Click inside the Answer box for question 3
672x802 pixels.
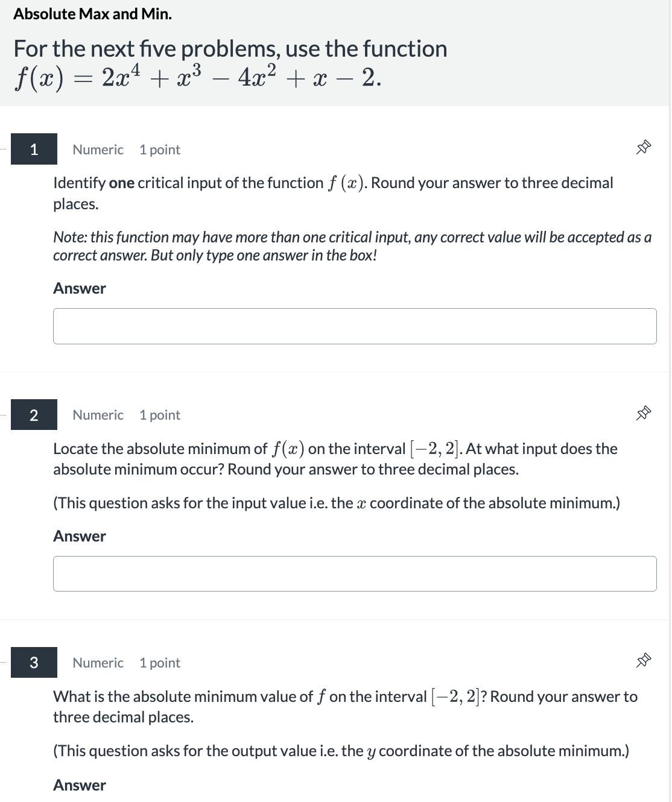click(355, 799)
